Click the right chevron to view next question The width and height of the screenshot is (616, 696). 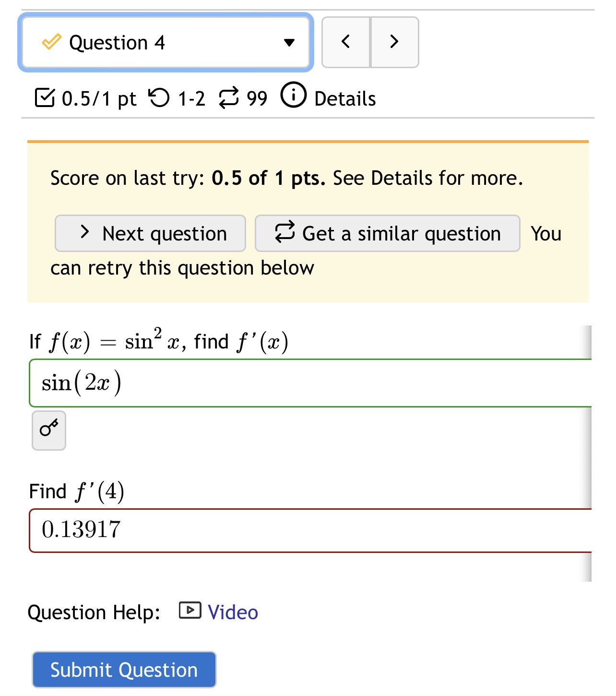tap(394, 42)
